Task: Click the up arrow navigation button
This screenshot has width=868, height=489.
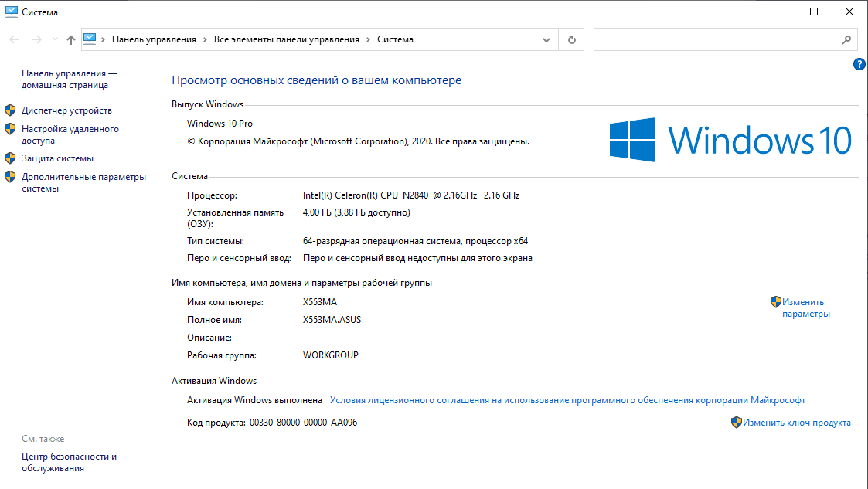Action: pyautogui.click(x=71, y=39)
